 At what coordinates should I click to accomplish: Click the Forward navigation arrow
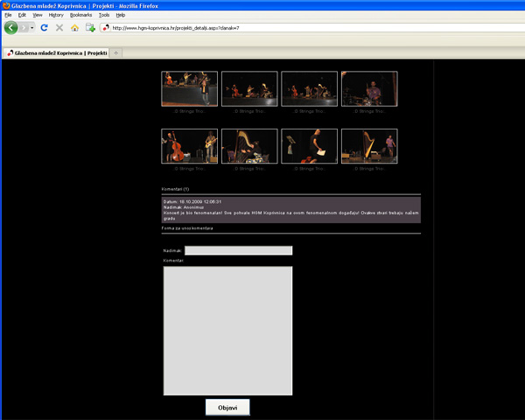[x=24, y=27]
